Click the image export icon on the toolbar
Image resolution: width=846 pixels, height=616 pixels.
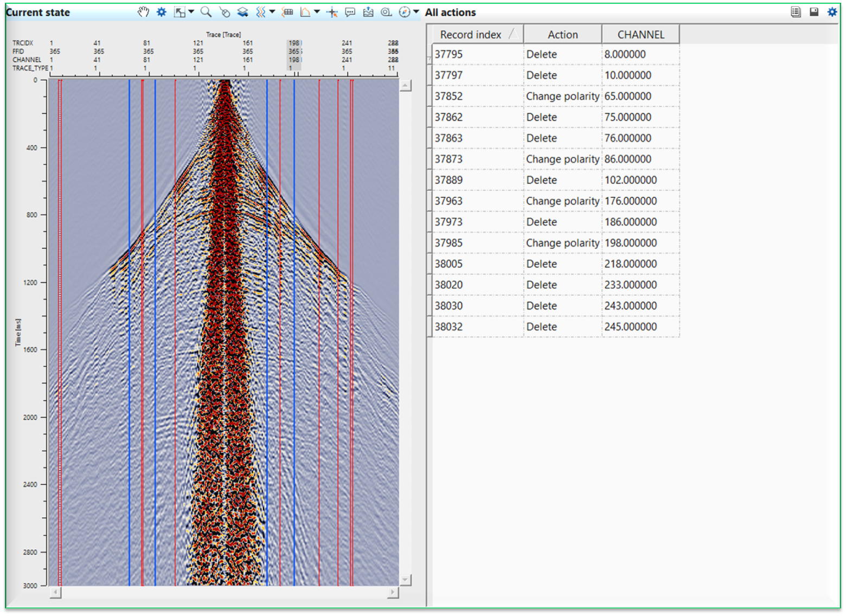(369, 11)
